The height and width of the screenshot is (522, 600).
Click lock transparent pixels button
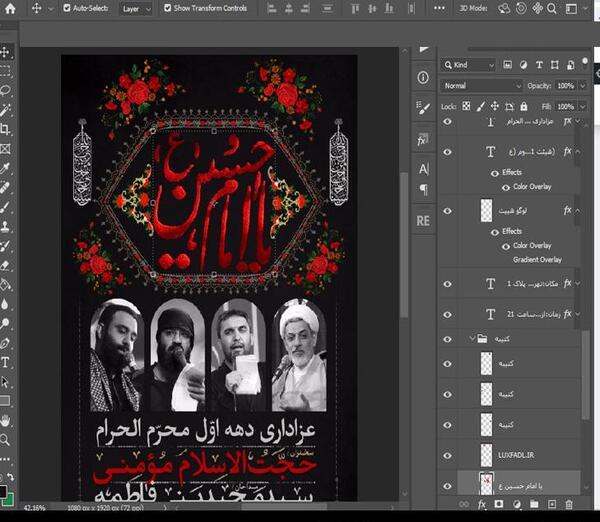point(466,106)
